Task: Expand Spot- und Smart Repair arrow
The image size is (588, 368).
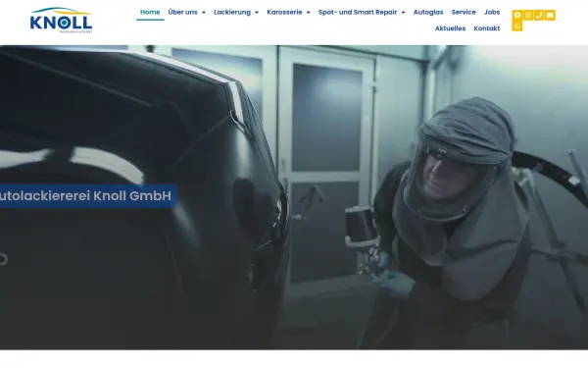Action: [x=403, y=13]
